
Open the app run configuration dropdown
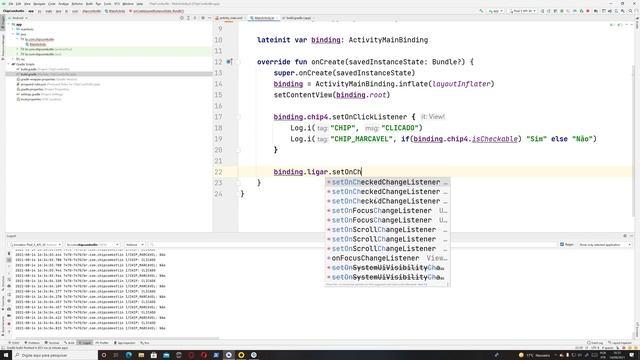pos(496,11)
